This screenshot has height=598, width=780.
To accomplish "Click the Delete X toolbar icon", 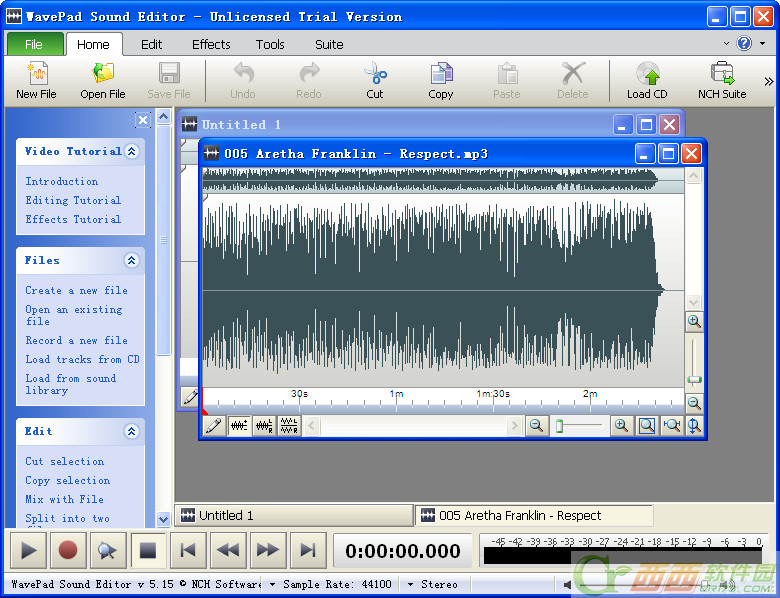I will tap(573, 81).
